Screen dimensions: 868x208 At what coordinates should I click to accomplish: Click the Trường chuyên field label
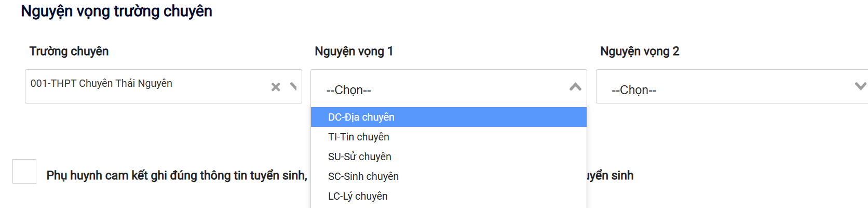[x=69, y=51]
